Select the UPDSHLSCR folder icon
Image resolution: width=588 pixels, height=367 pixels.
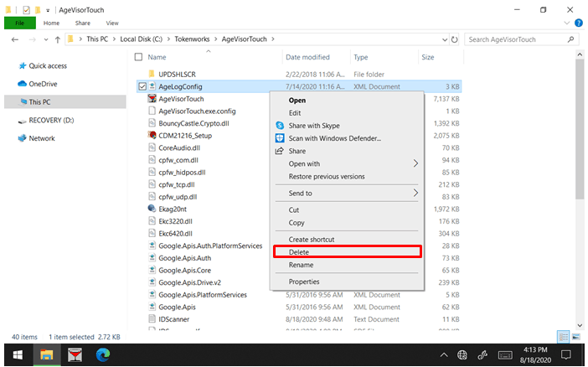[152, 74]
